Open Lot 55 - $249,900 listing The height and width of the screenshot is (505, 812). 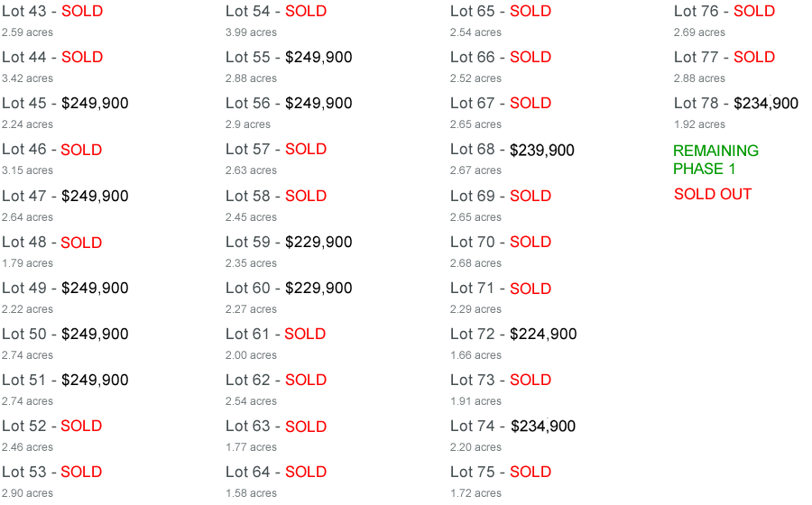click(x=289, y=58)
